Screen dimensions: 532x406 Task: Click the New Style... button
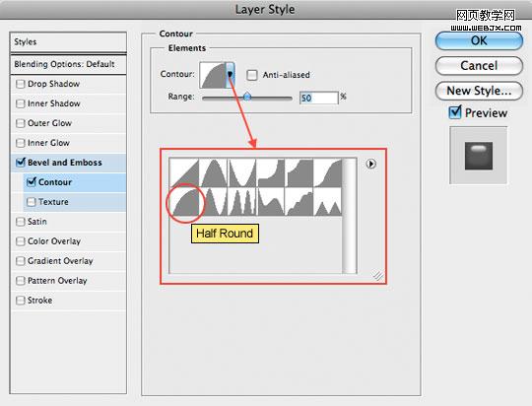click(x=479, y=91)
